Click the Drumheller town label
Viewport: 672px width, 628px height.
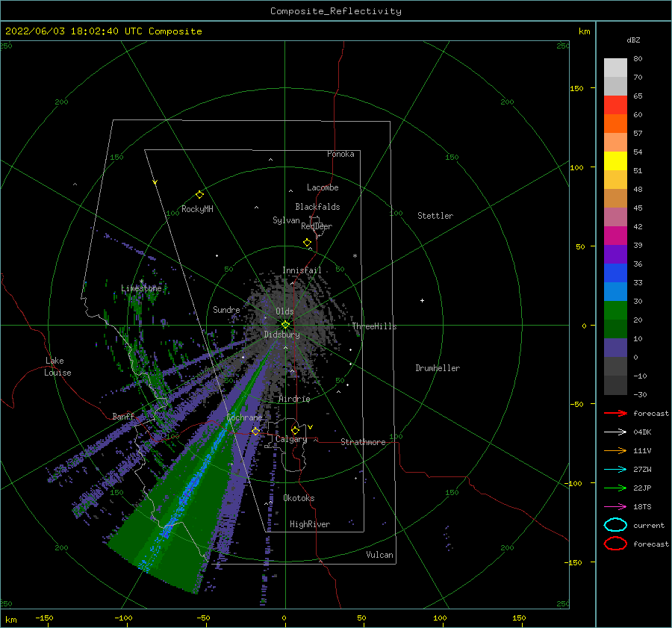coord(438,368)
